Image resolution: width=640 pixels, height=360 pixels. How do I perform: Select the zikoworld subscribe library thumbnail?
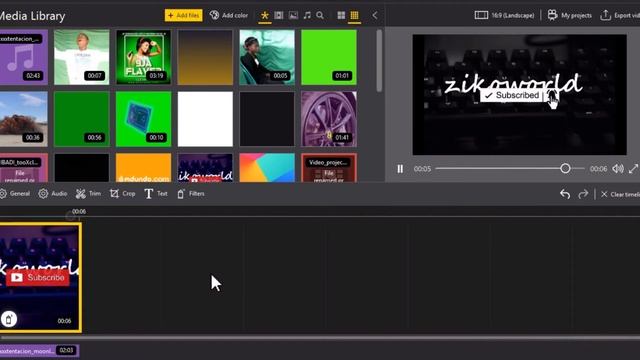(x=205, y=167)
